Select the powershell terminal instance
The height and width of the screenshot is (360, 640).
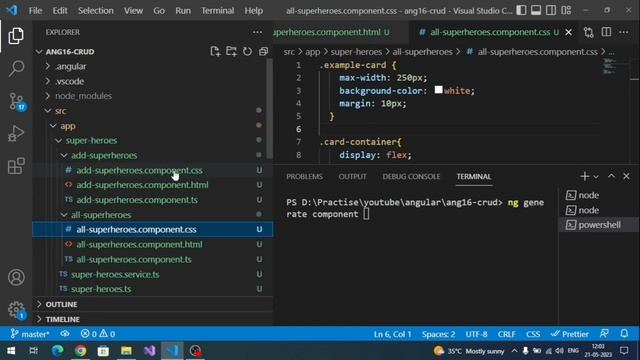[x=598, y=225]
